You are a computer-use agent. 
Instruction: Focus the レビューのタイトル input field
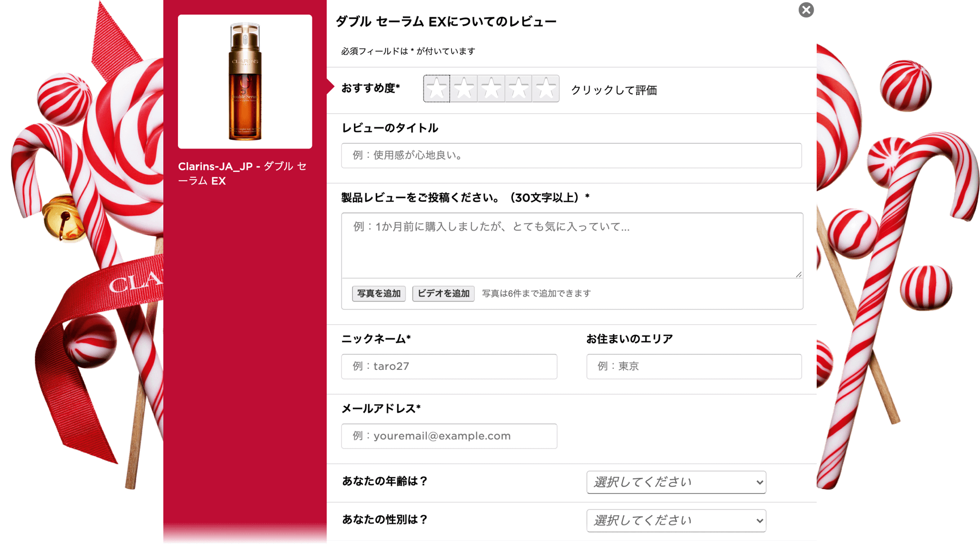coord(571,156)
